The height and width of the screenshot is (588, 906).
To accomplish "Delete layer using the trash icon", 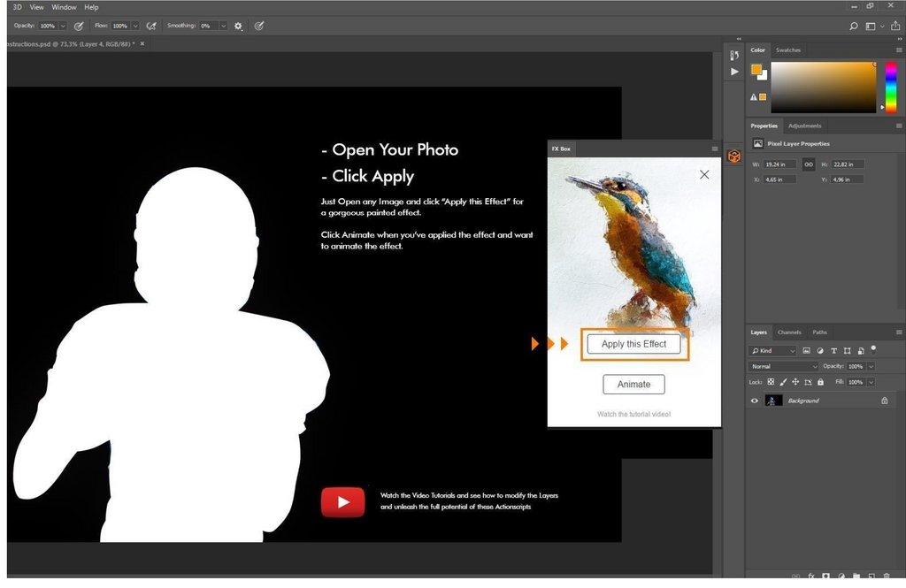I will click(x=887, y=577).
